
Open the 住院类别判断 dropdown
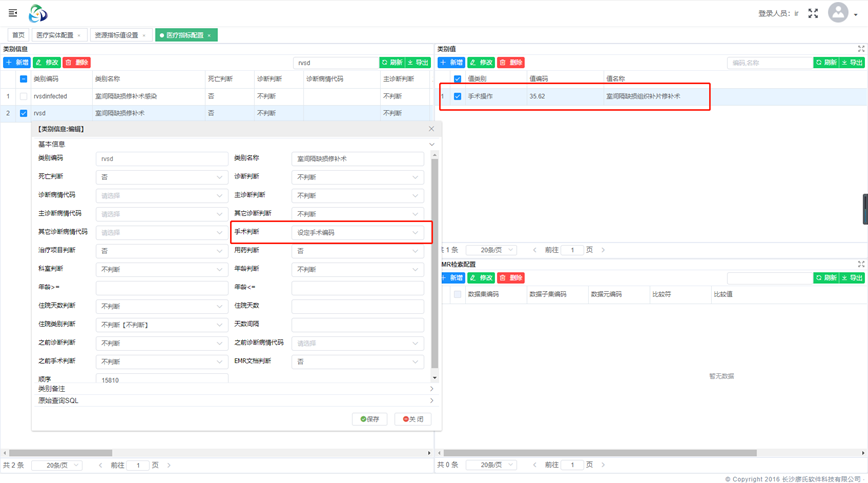pos(162,325)
